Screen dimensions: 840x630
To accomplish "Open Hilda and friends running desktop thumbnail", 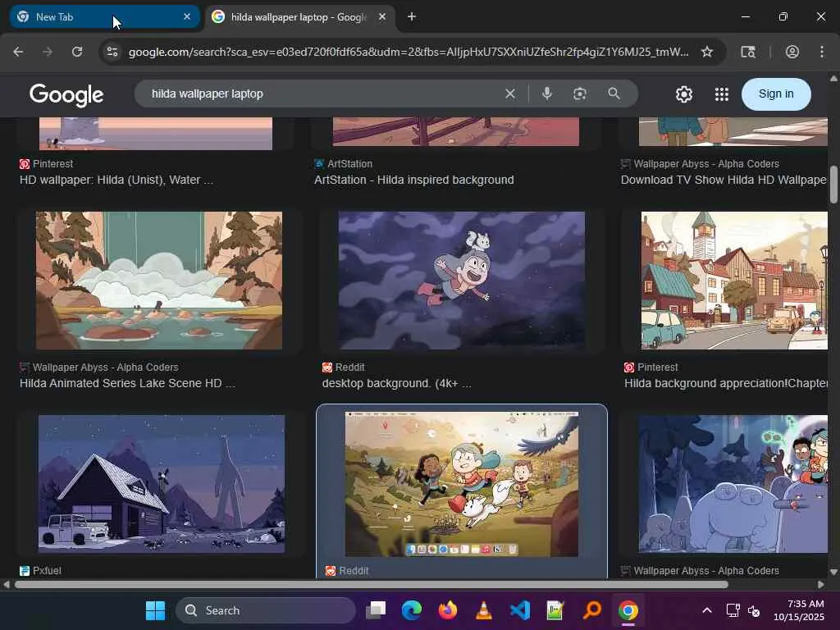I will pos(462,484).
